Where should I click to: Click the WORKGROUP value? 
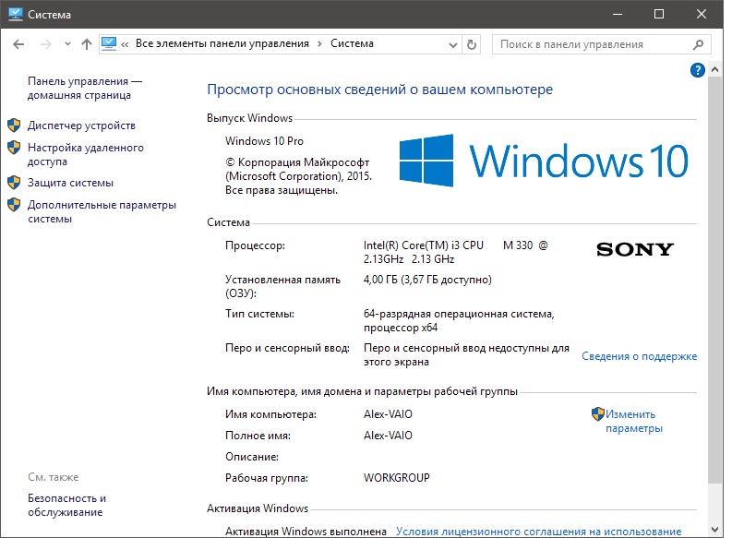pyautogui.click(x=397, y=478)
